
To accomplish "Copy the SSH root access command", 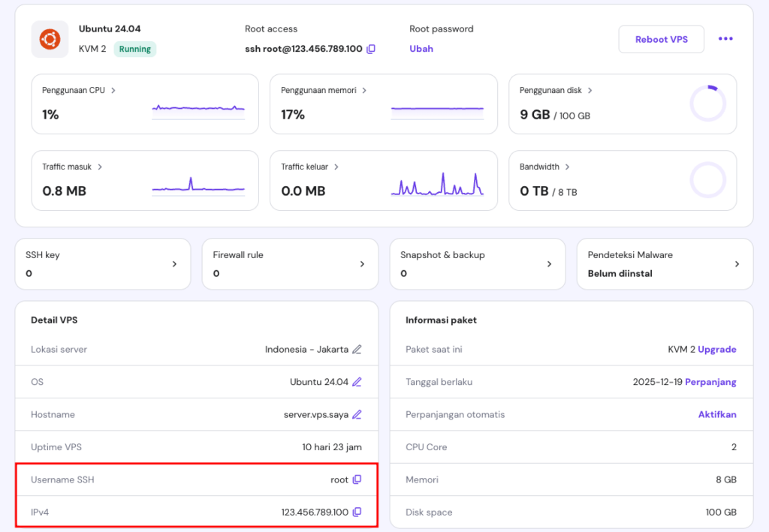I will (371, 49).
